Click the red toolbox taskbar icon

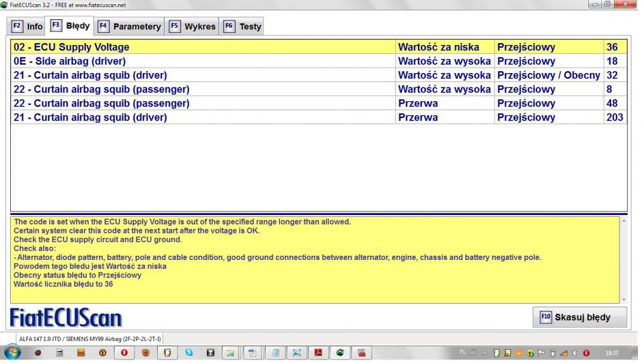[x=362, y=353]
